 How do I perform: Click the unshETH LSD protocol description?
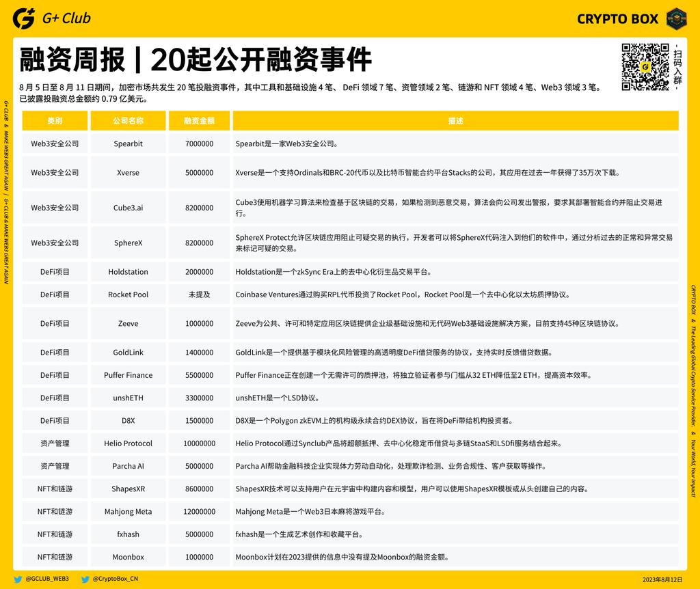point(278,398)
